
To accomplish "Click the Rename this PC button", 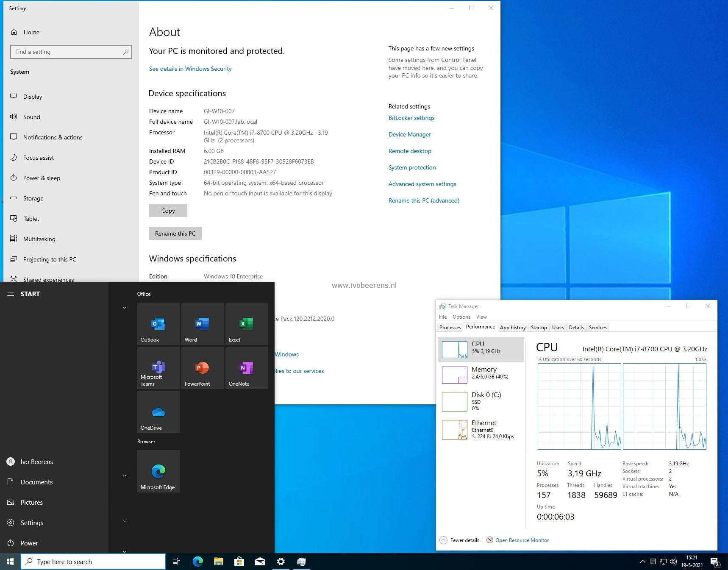I will pos(175,234).
